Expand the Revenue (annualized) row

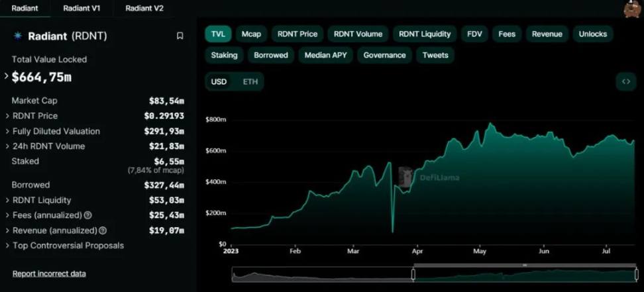tap(7, 230)
